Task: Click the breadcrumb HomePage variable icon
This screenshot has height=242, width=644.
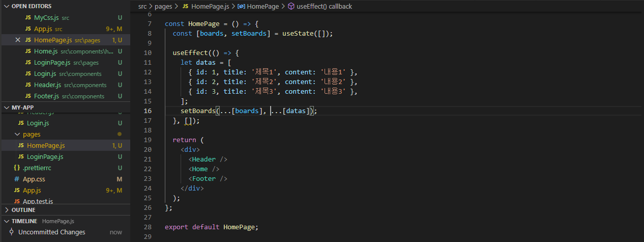Action: point(241,7)
